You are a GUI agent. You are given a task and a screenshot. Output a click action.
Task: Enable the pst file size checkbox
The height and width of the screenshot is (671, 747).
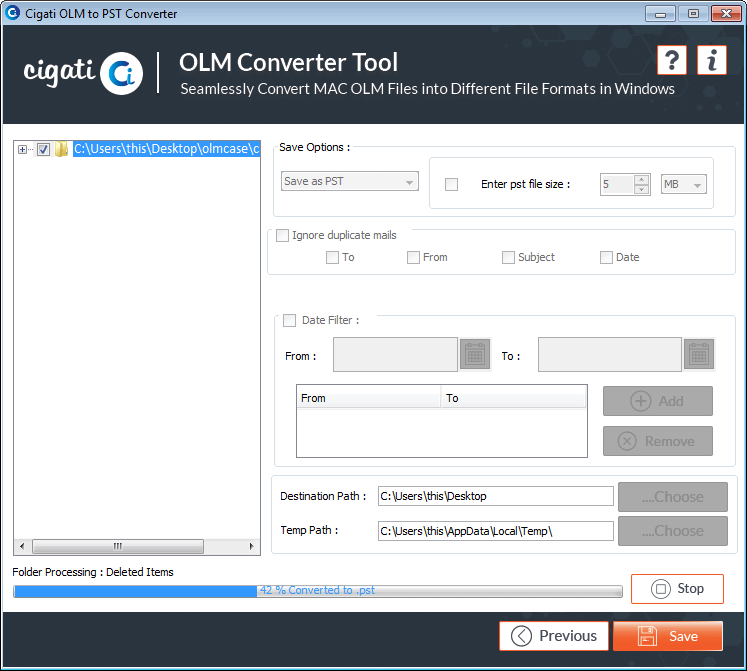click(451, 184)
